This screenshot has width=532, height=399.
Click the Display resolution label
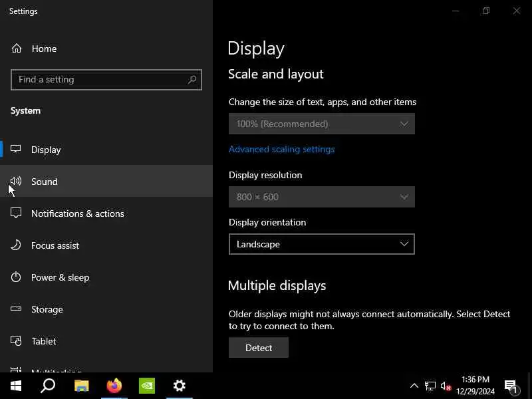point(265,175)
